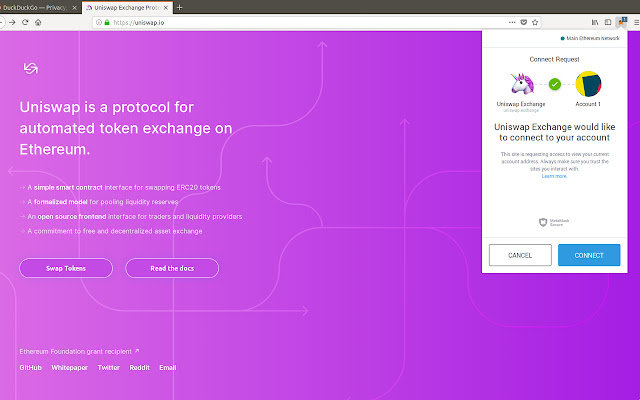
Task: Visit the Twitter footer link
Action: [x=109, y=368]
